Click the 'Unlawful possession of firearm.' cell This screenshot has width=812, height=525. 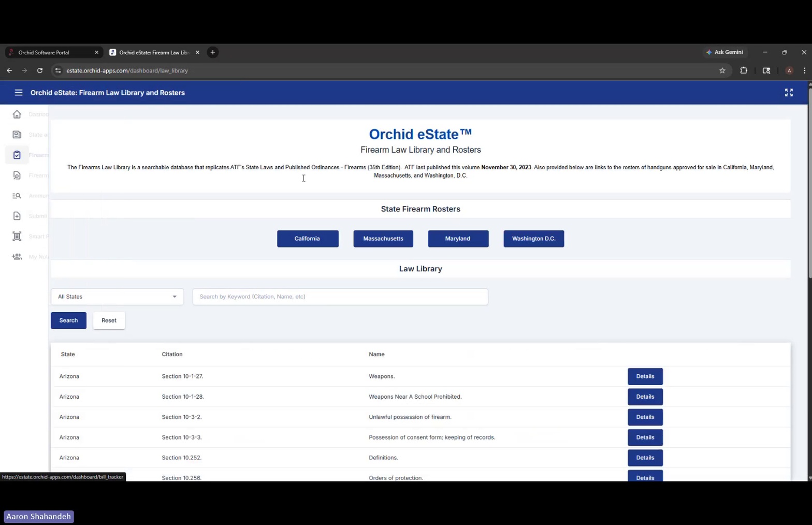410,417
